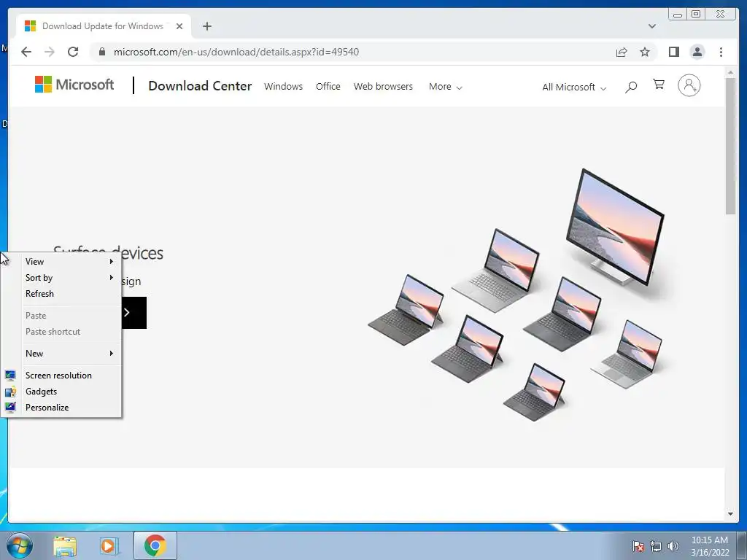The height and width of the screenshot is (560, 747).
Task: Open the Sort by submenu
Action: pyautogui.click(x=61, y=278)
